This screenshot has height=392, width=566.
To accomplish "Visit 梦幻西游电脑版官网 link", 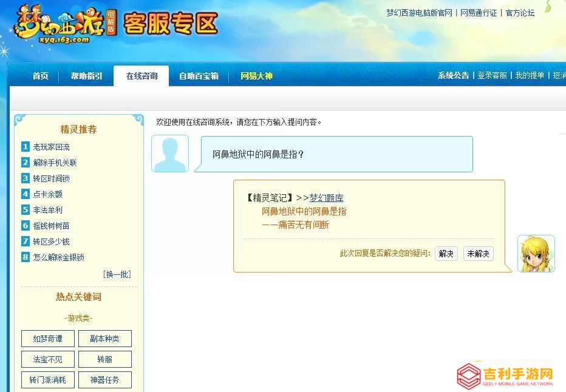I will [419, 13].
